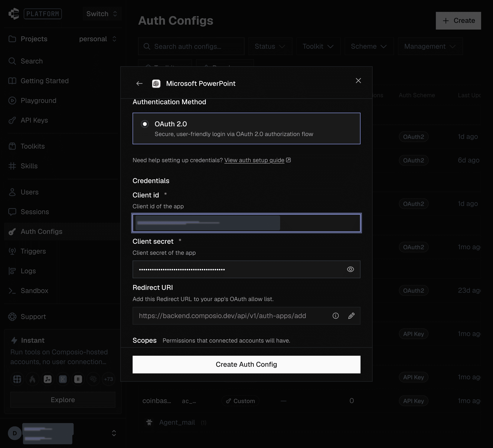Go back with the modal arrow icon
The width and height of the screenshot is (493, 448).
(x=139, y=84)
